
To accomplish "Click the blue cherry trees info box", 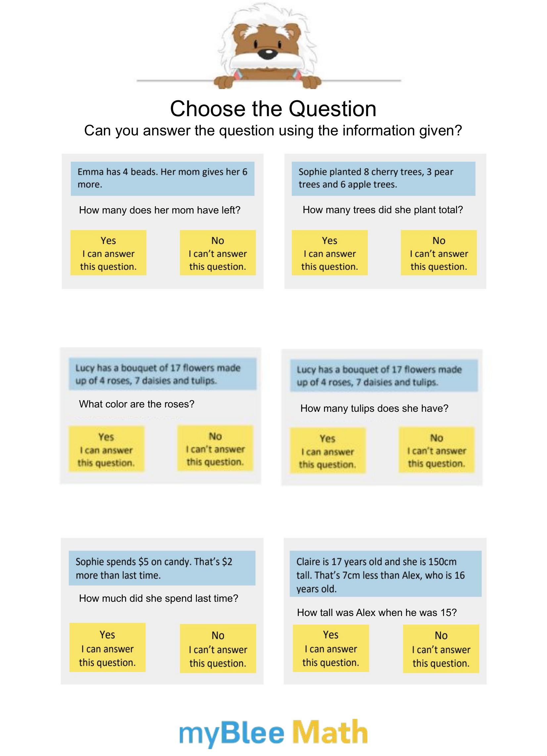I will tap(383, 179).
